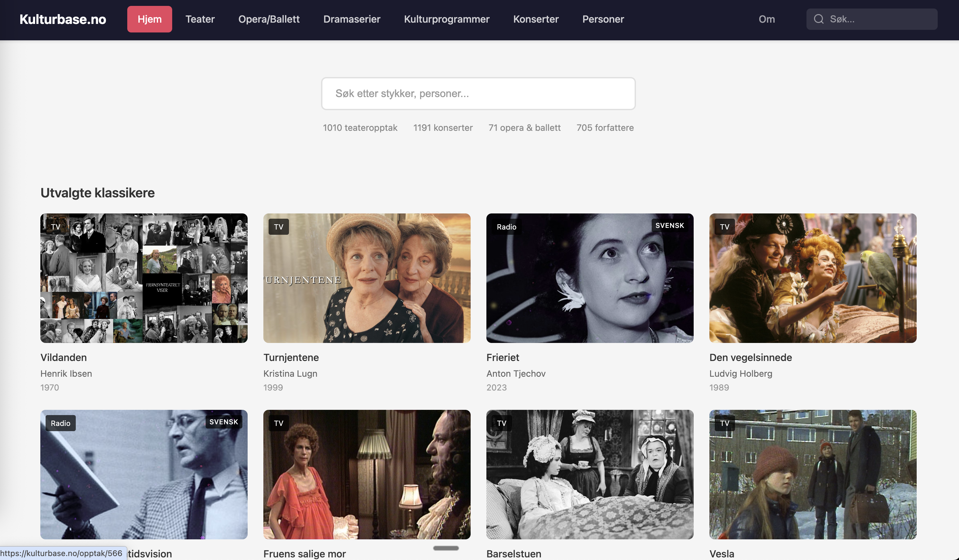Click the Kulturbase.no logo
Screen dimensions: 959x560
click(63, 19)
